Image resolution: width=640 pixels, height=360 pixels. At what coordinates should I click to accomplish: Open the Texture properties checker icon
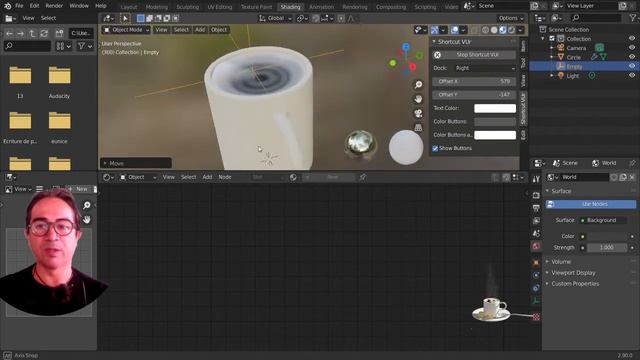pos(536,317)
